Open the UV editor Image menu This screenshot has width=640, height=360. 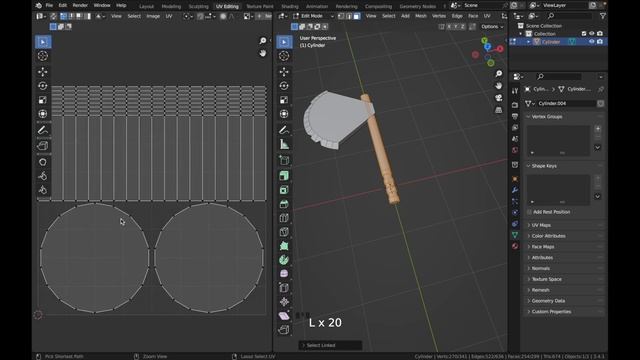point(153,16)
